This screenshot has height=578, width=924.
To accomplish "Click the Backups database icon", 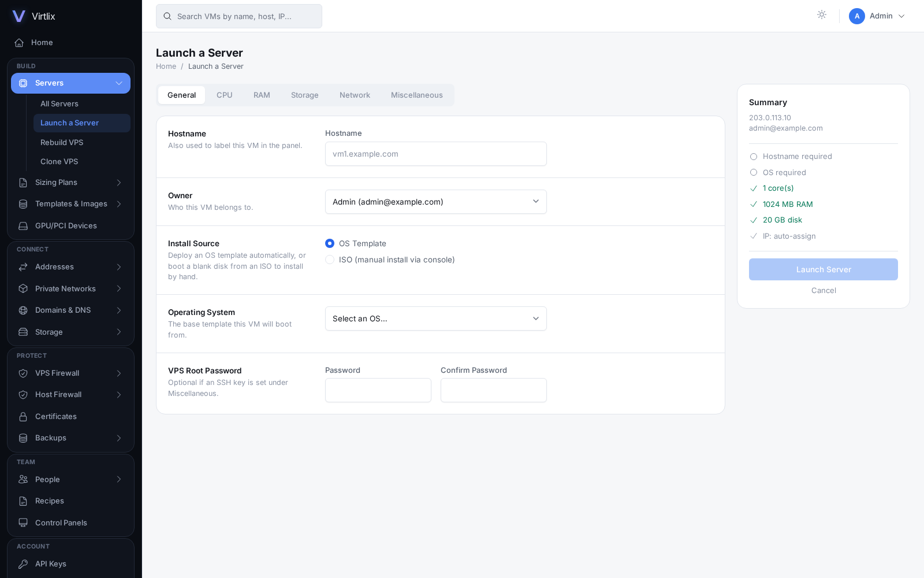I will click(23, 438).
